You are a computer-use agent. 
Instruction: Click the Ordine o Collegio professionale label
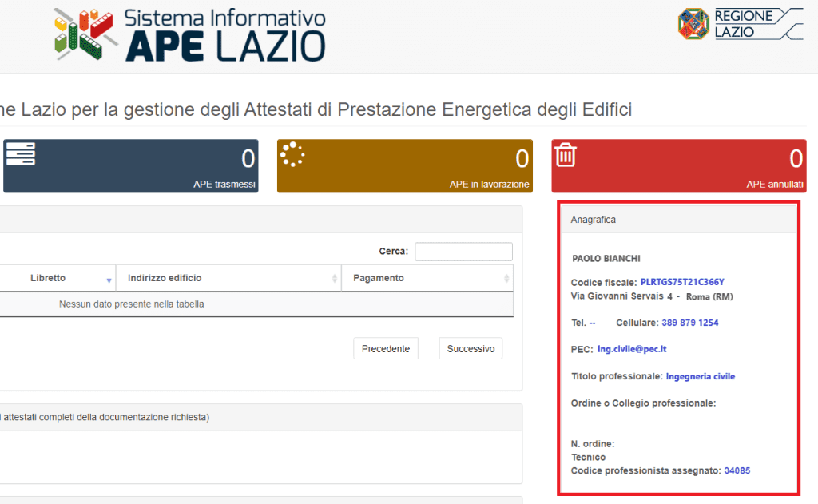(643, 403)
